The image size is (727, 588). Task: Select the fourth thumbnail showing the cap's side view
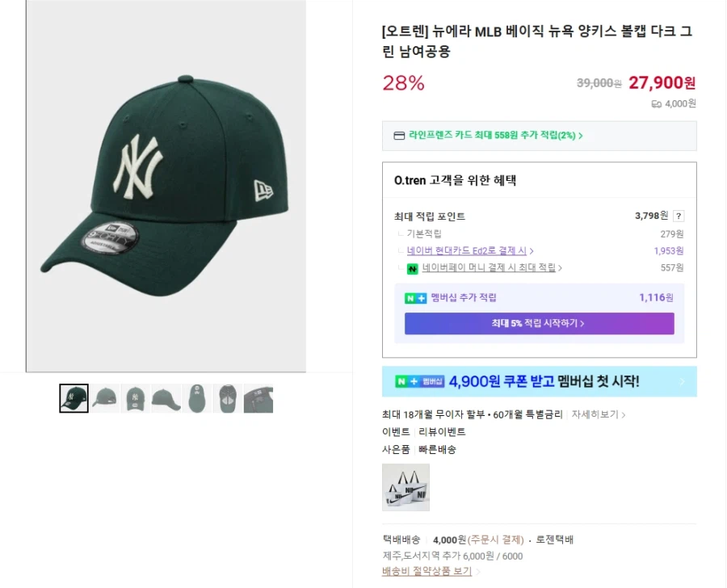pyautogui.click(x=166, y=397)
